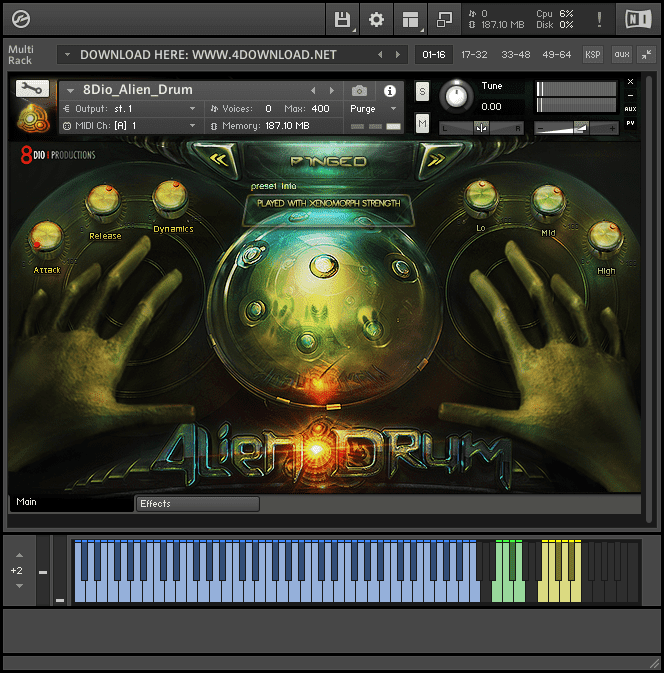Screen dimensions: 664x673
Task: Click the next multi rack arrow
Action: pos(397,55)
